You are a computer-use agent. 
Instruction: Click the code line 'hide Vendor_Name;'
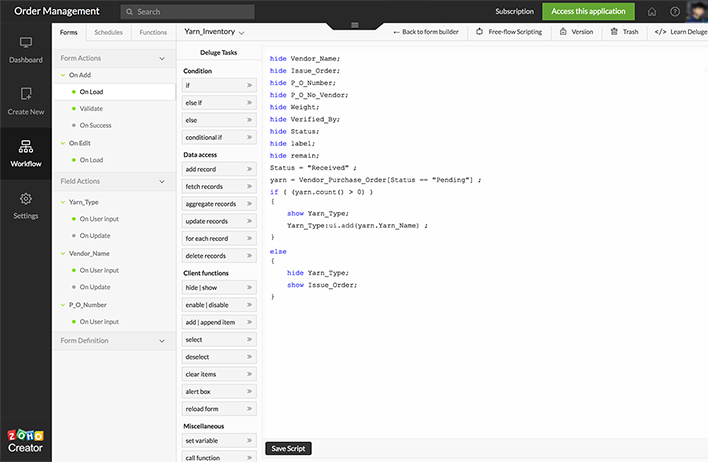pyautogui.click(x=305, y=59)
